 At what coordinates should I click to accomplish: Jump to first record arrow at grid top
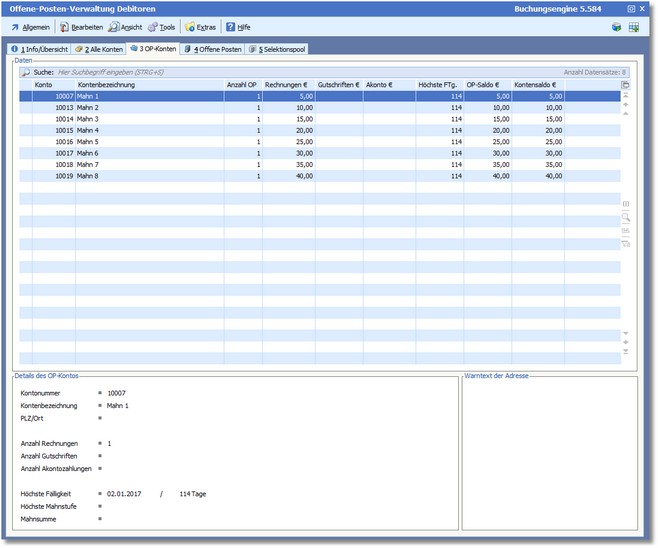tap(626, 96)
